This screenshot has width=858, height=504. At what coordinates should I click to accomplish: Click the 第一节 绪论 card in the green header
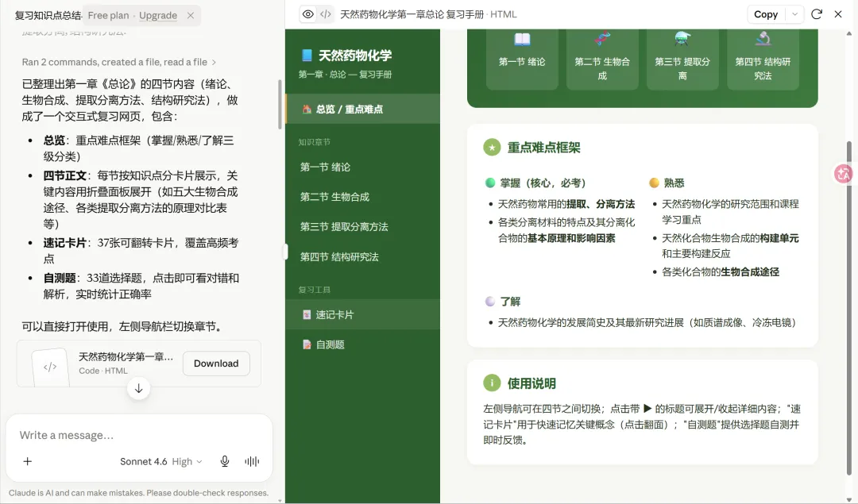(x=522, y=59)
